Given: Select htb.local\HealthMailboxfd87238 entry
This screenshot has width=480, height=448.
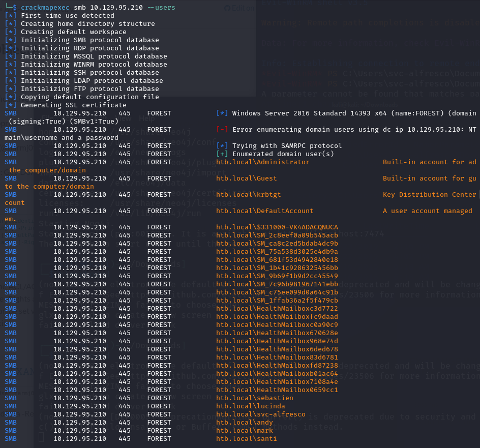Looking at the screenshot, I should (277, 365).
